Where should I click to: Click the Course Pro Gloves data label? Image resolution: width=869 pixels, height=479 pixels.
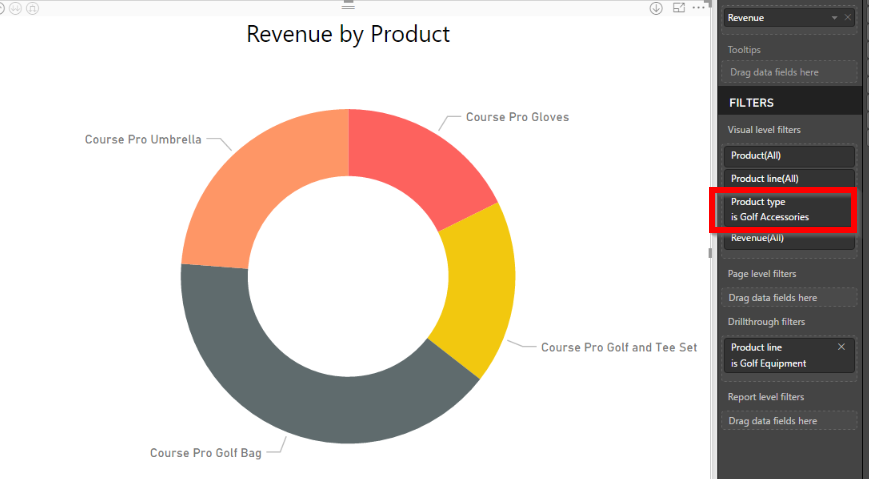(x=517, y=117)
